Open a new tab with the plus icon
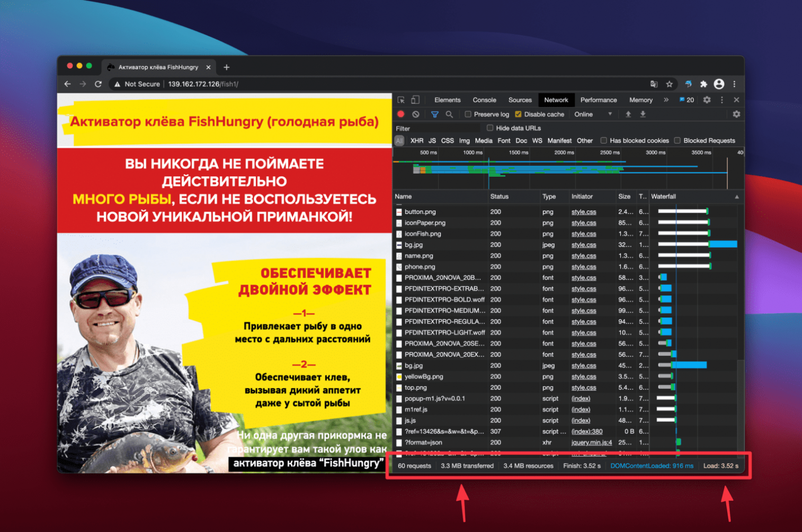 [227, 67]
